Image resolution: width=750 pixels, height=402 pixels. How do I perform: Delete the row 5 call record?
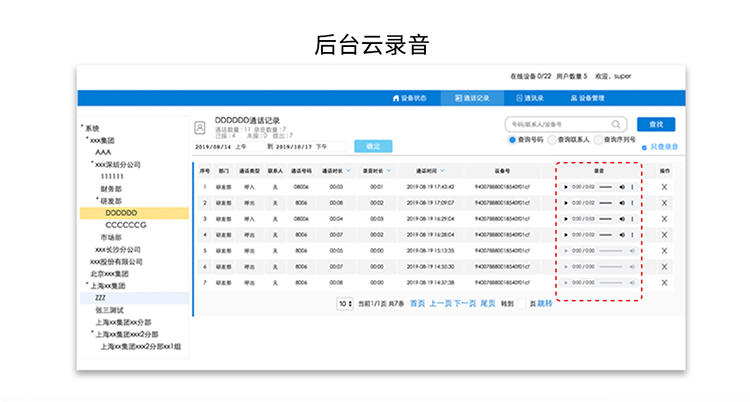tap(664, 250)
